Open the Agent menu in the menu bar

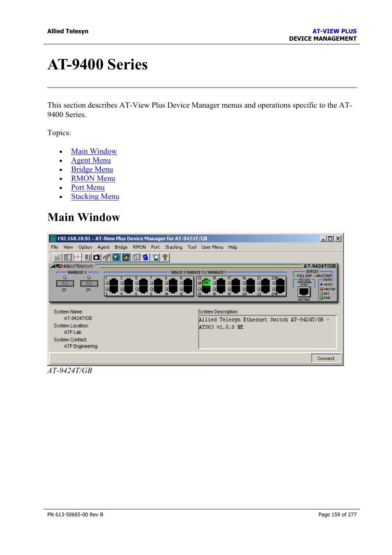coord(104,247)
